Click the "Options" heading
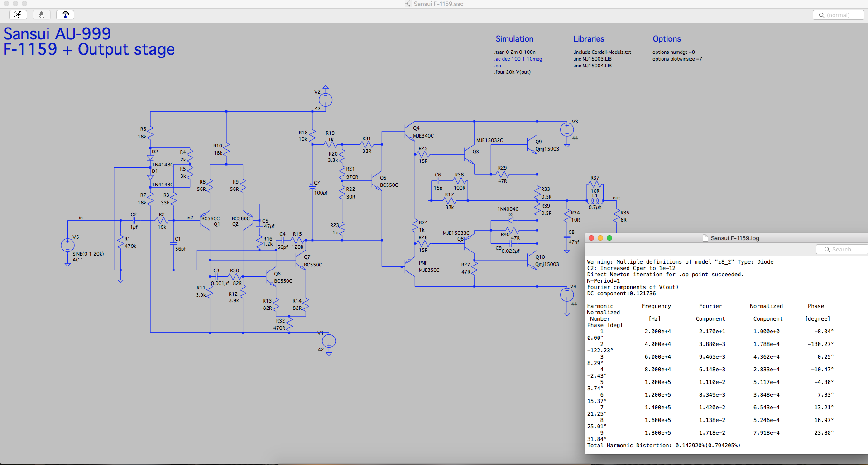The height and width of the screenshot is (465, 868). pyautogui.click(x=667, y=39)
